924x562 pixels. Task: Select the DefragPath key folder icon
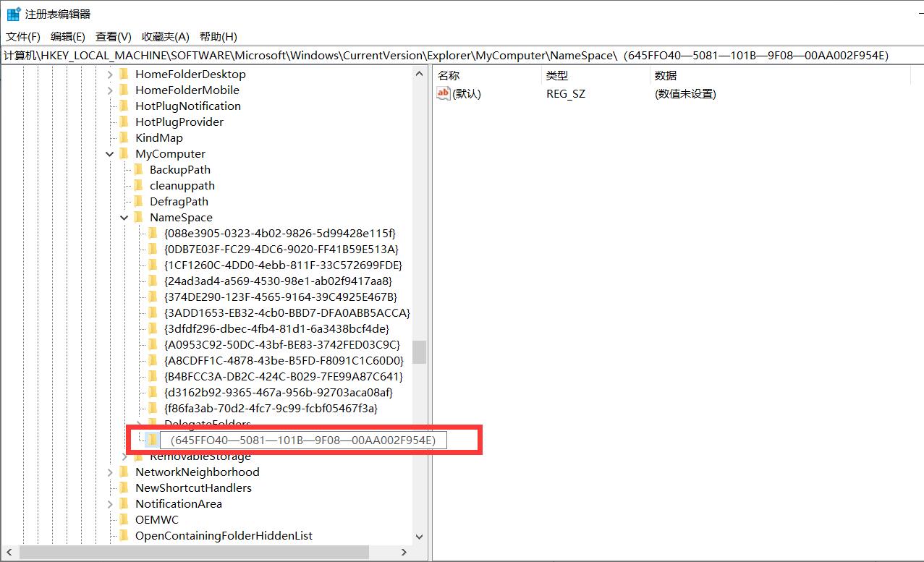(140, 201)
